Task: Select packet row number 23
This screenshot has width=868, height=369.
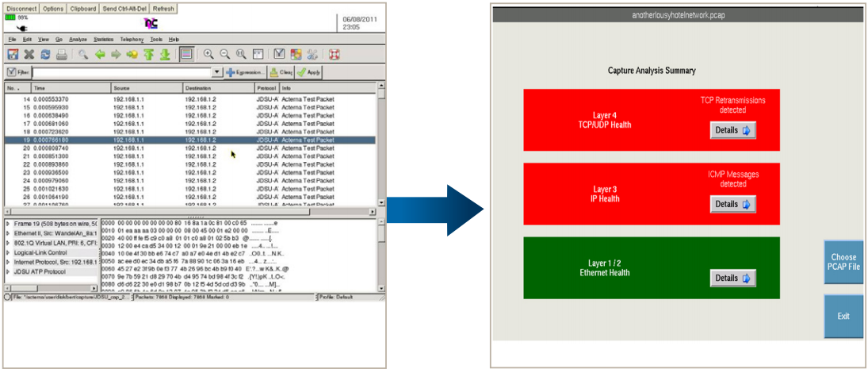Action: 190,173
